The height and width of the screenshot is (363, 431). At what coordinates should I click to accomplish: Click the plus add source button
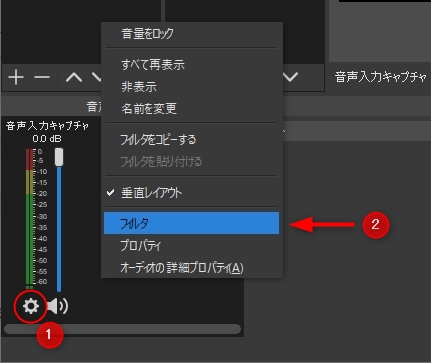16,77
